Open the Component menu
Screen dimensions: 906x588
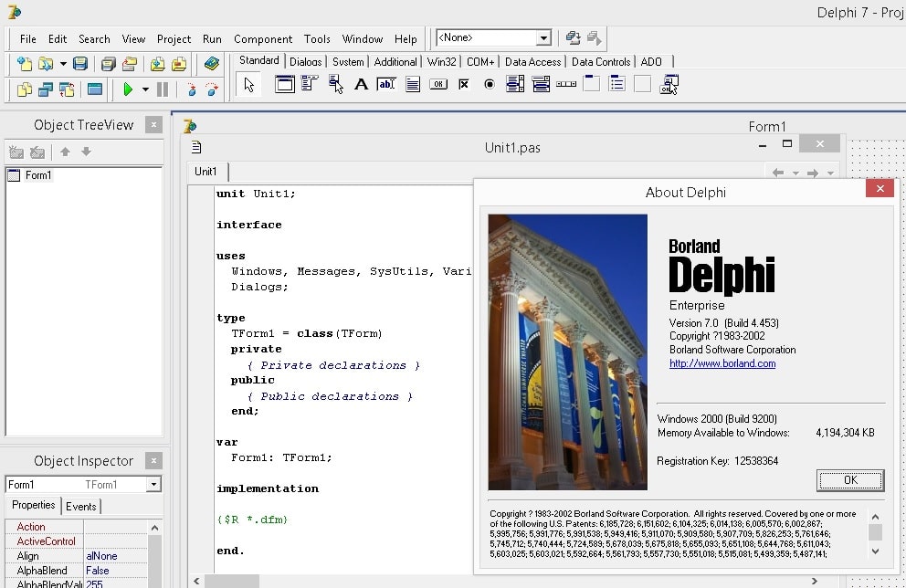click(263, 39)
